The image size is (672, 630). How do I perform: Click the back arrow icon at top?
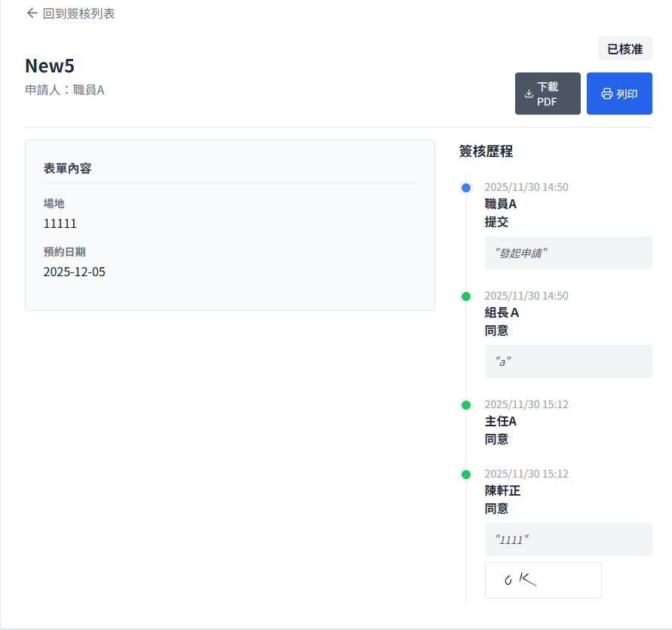32,13
